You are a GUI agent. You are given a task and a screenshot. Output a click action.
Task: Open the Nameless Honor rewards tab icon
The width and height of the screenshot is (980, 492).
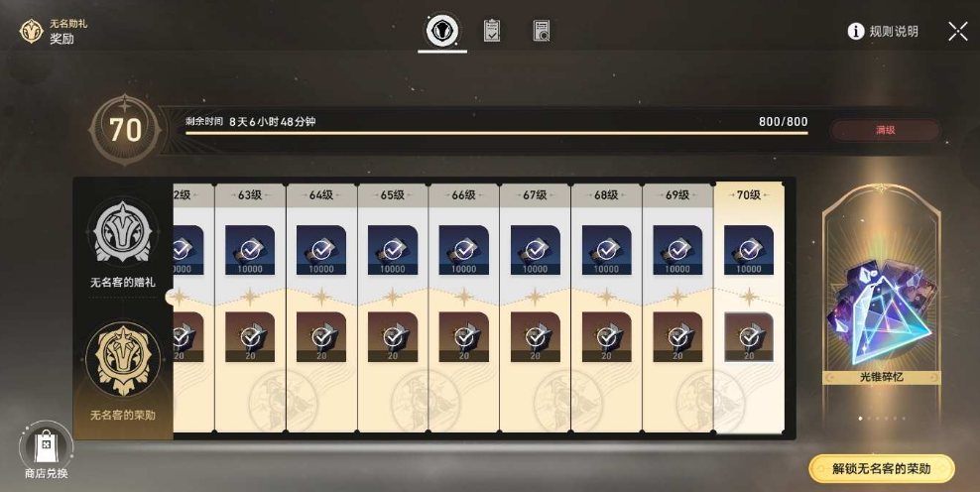[442, 30]
